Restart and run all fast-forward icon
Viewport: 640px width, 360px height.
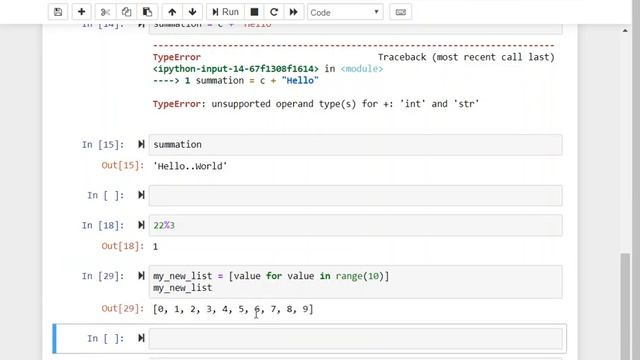[x=293, y=12]
